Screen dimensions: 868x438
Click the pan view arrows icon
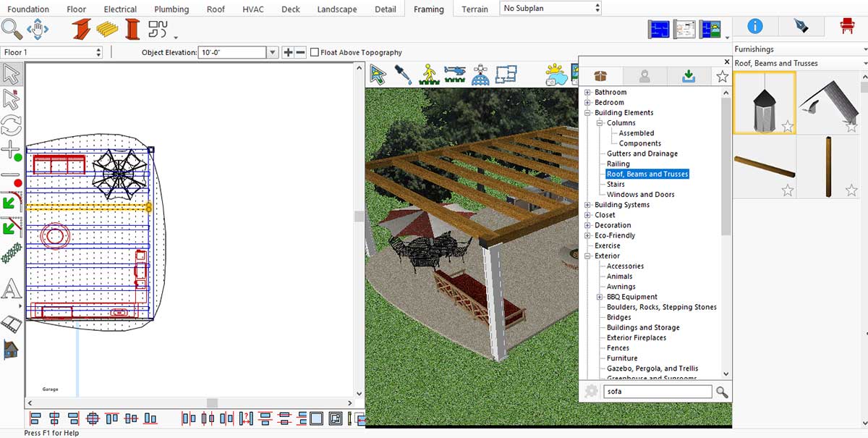pyautogui.click(x=38, y=29)
